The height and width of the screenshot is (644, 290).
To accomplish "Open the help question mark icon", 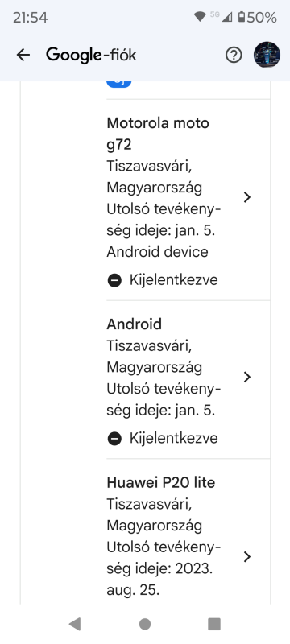I will click(234, 55).
